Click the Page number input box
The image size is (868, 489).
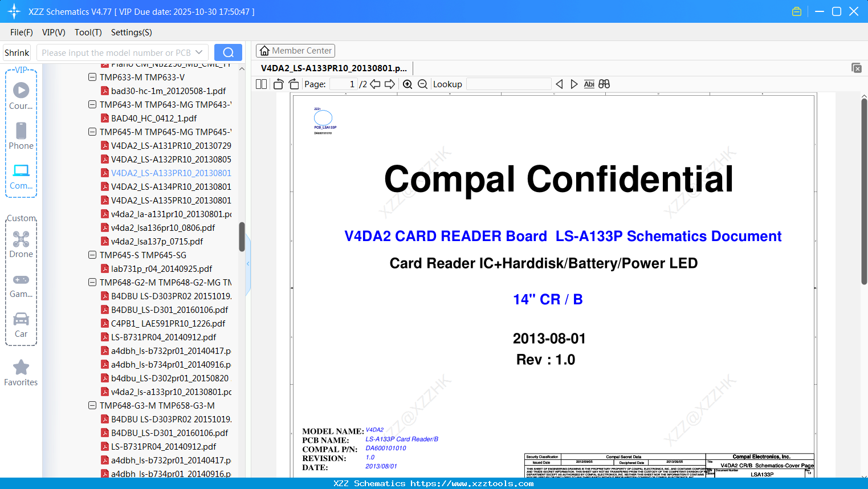(344, 84)
